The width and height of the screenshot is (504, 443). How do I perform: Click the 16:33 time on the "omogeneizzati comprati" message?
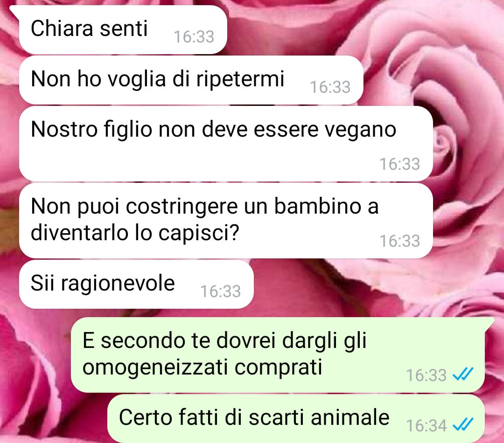pos(426,375)
